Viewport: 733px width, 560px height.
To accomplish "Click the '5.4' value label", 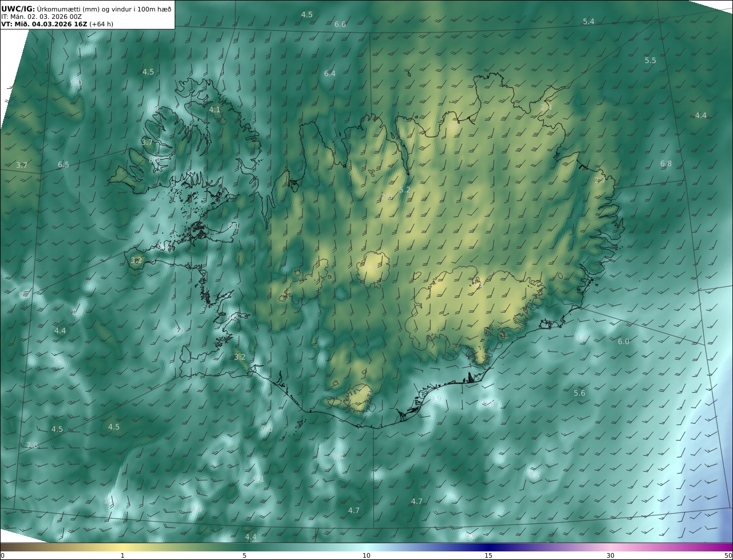I will click(x=589, y=22).
